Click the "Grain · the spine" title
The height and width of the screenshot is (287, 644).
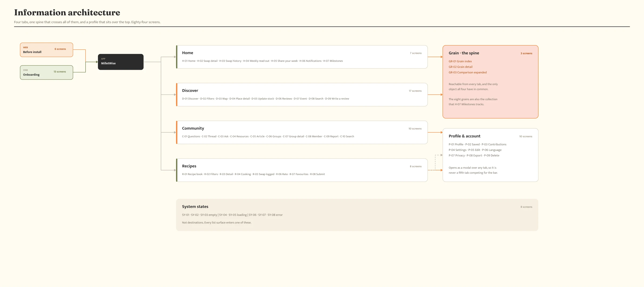[464, 53]
